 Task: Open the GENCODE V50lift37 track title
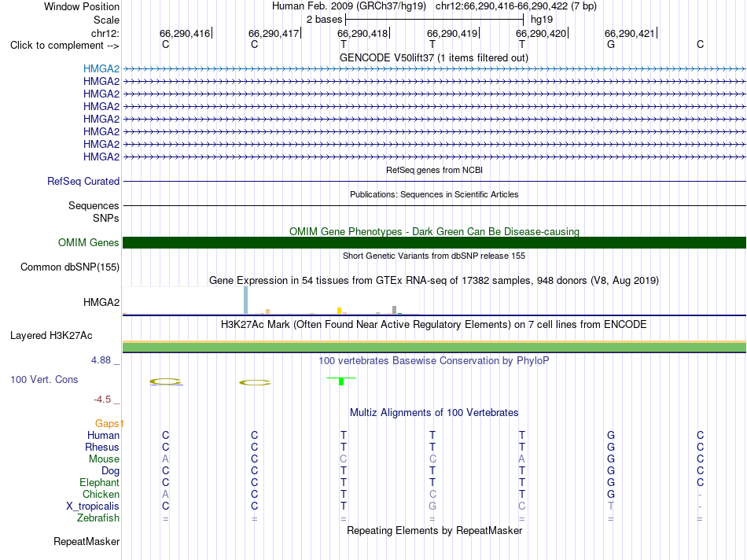point(433,57)
